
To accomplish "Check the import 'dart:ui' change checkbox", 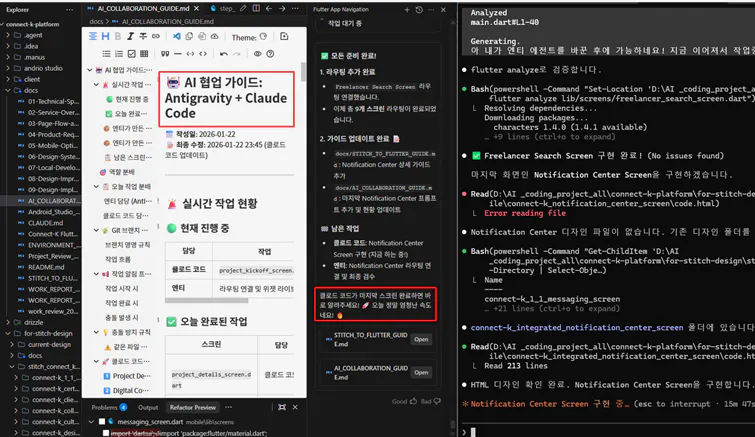I will pos(106,433).
